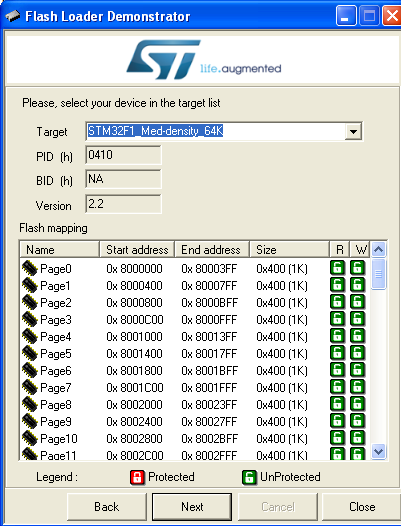The height and width of the screenshot is (526, 401).
Task: Sort by the Size column header
Action: click(289, 250)
